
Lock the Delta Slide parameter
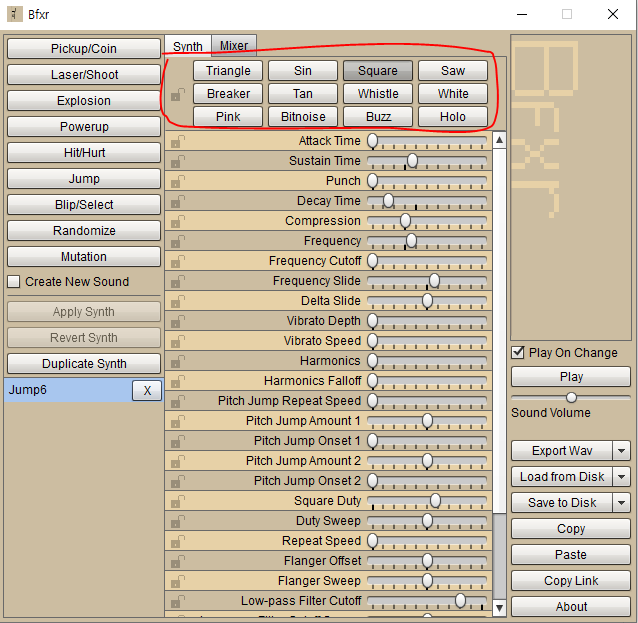point(177,301)
